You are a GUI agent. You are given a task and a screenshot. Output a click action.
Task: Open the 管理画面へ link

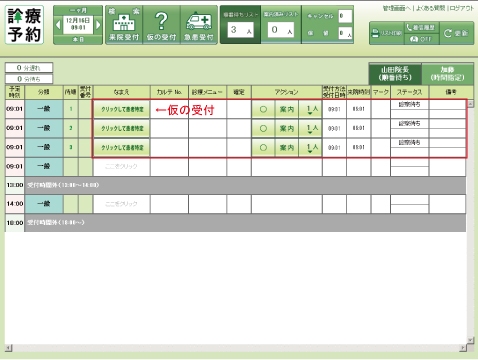pos(397,8)
